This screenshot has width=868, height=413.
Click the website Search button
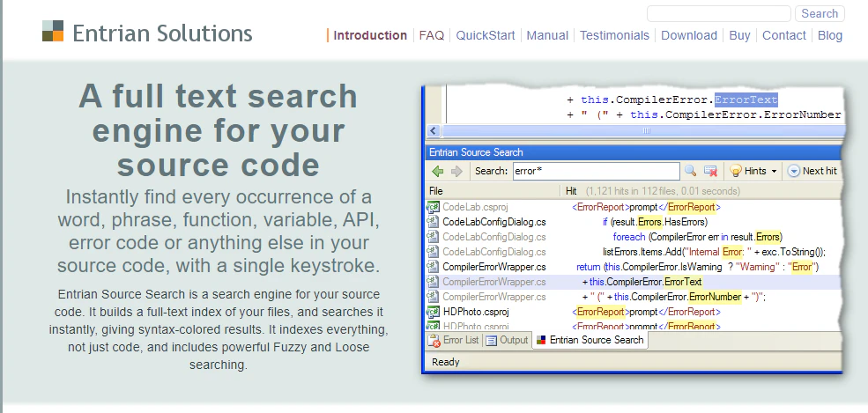pyautogui.click(x=820, y=14)
